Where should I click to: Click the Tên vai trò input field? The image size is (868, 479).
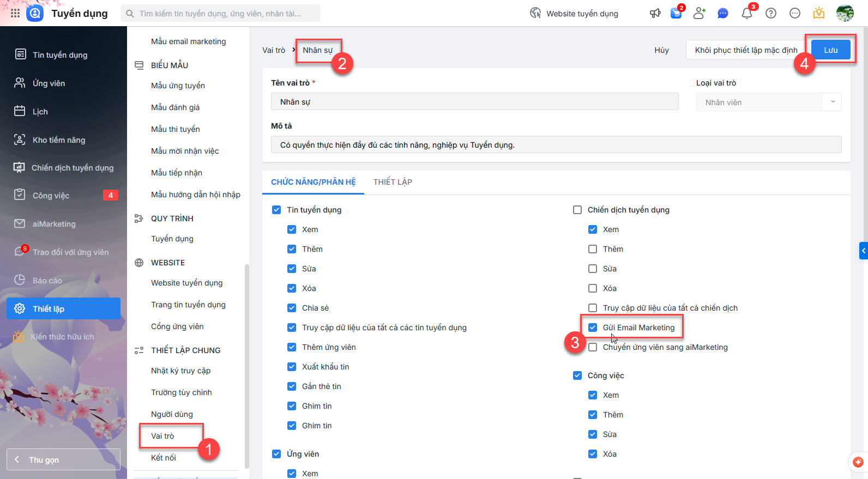tap(474, 102)
